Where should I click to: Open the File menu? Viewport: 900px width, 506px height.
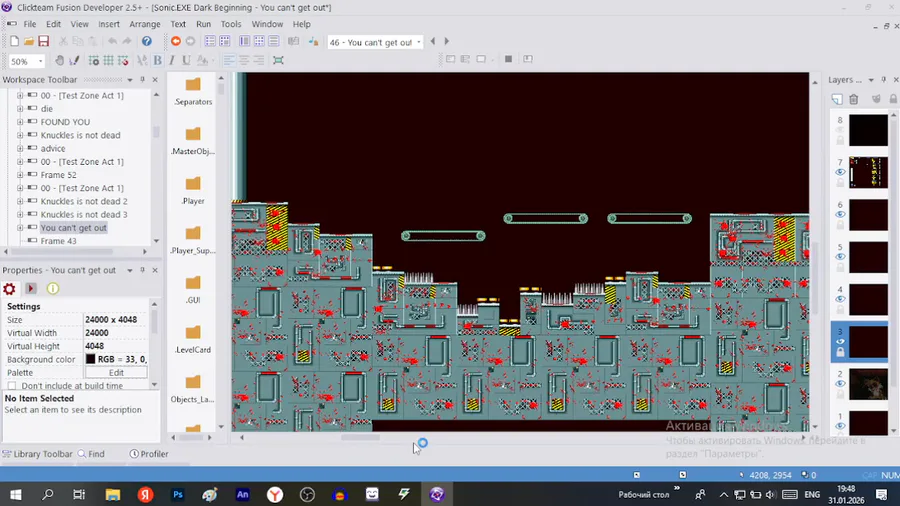point(30,24)
